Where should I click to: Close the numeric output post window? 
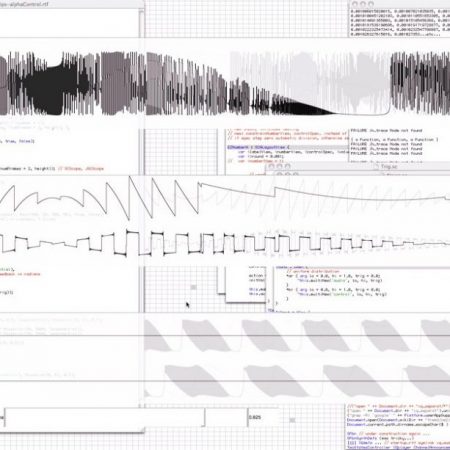(x=355, y=4)
